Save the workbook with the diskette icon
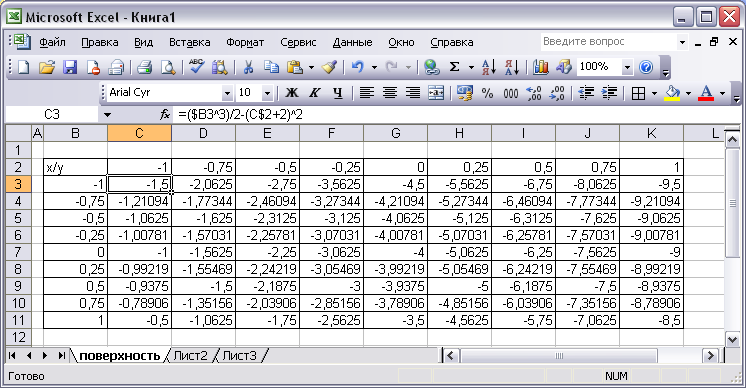Image resolution: width=746 pixels, height=388 pixels. (70, 67)
